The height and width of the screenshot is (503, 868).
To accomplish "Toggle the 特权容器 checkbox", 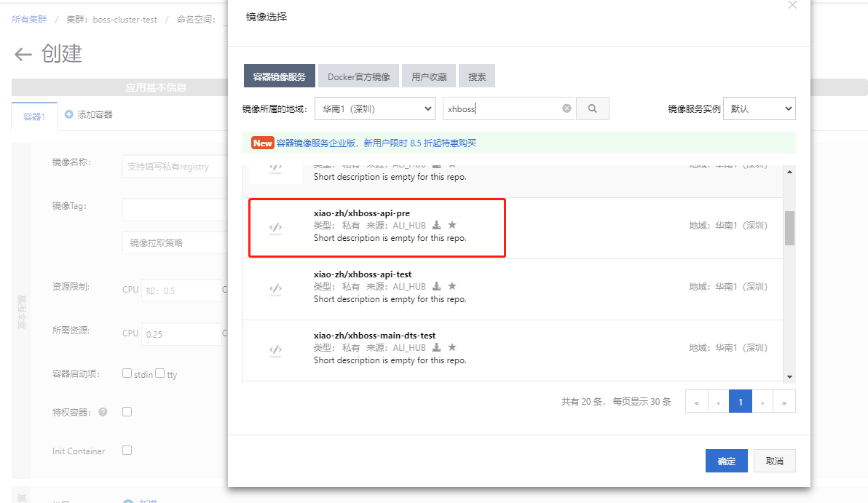I will 127,412.
